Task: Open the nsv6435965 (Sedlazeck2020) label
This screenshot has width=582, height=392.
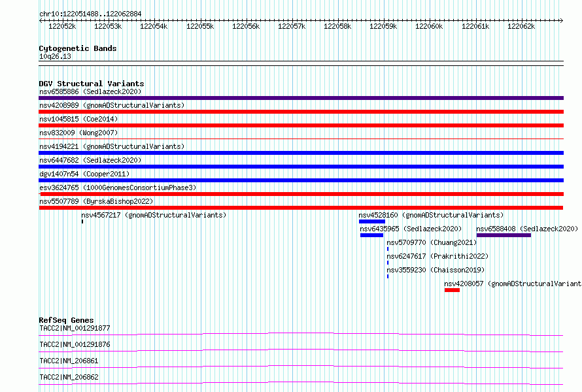Action: click(x=411, y=229)
